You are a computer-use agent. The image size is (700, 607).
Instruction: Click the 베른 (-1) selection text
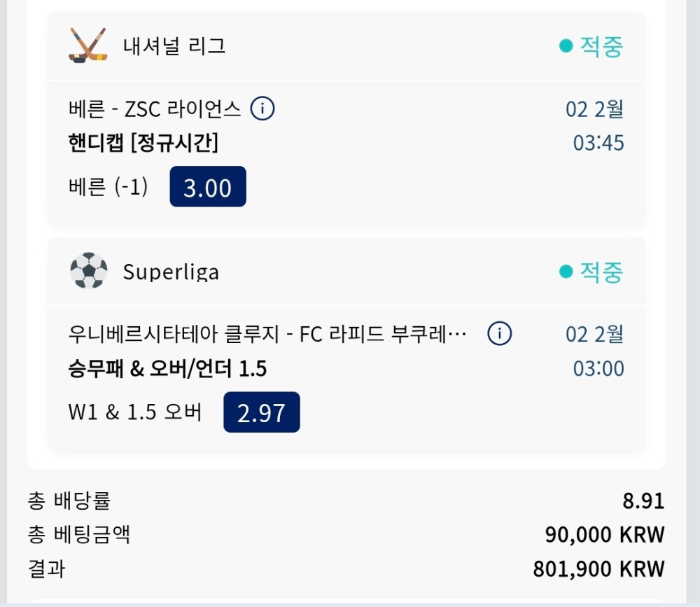[108, 187]
